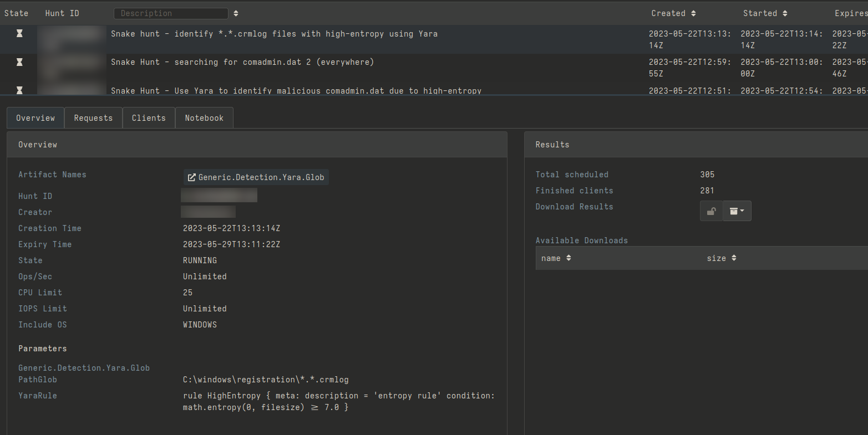The height and width of the screenshot is (435, 868).
Task: Select the hunt for high-entropy *.*.crmlog files
Action: click(274, 34)
